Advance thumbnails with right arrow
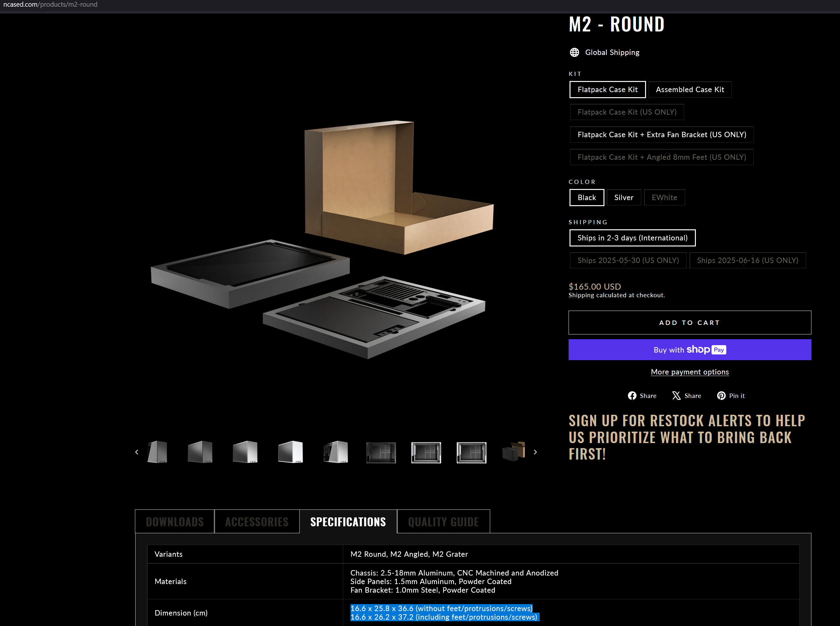Viewport: 840px width, 626px height. coord(535,452)
